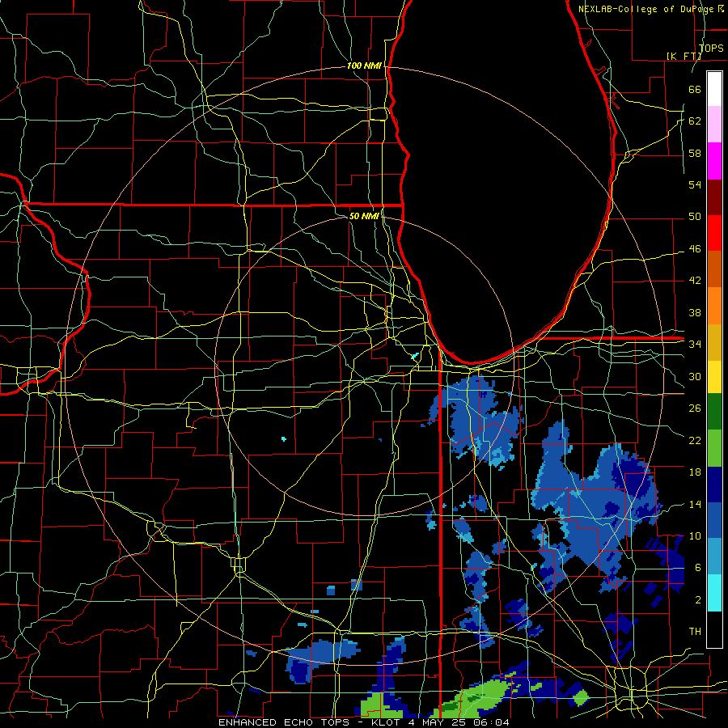Click the medium blue legend swatch
The width and height of the screenshot is (728, 728).
click(x=714, y=520)
